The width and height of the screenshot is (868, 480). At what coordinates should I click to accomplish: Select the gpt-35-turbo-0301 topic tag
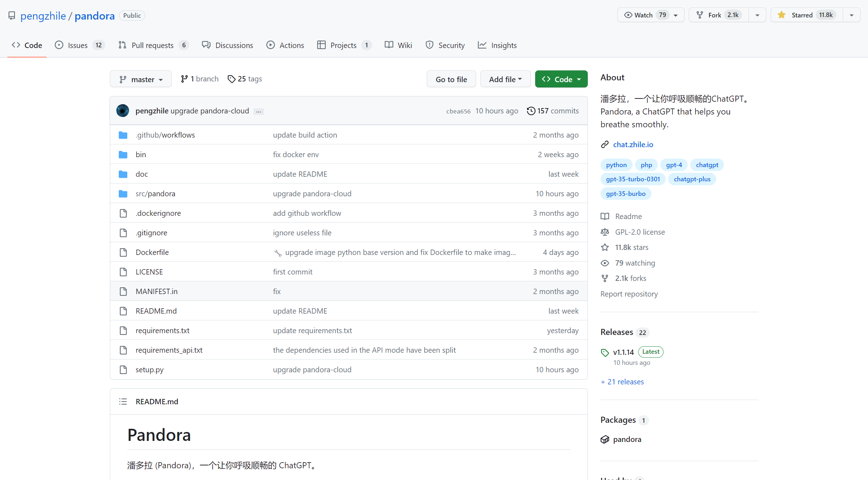pyautogui.click(x=633, y=179)
